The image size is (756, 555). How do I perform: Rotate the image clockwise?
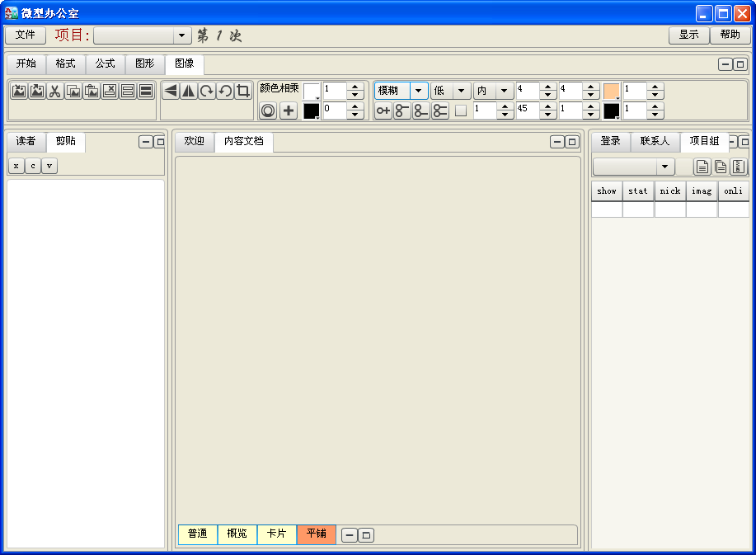[x=206, y=91]
